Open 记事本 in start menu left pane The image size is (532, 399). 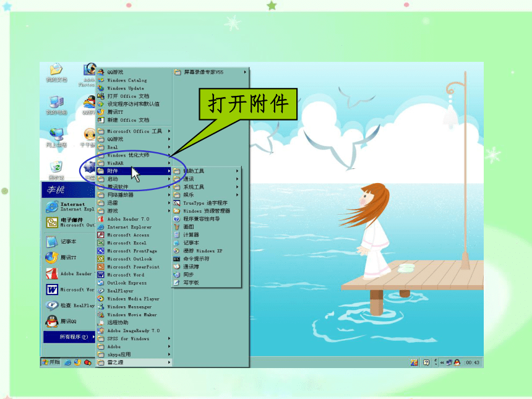pyautogui.click(x=69, y=242)
